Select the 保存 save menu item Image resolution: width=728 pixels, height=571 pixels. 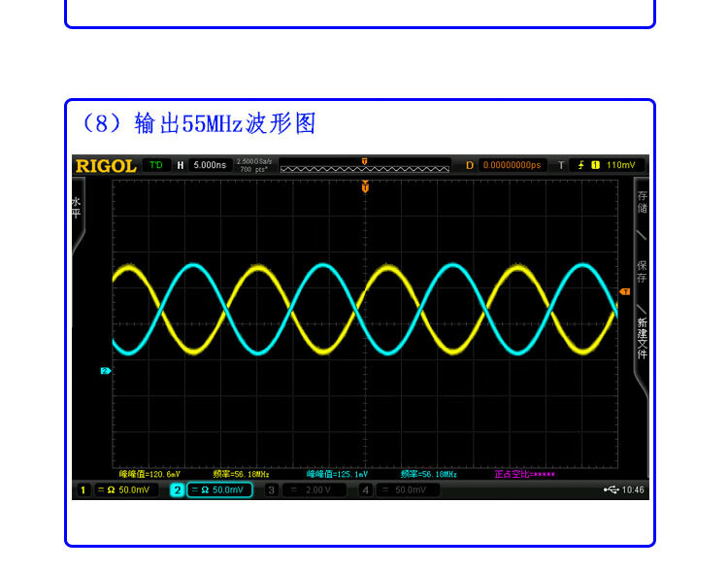[642, 272]
